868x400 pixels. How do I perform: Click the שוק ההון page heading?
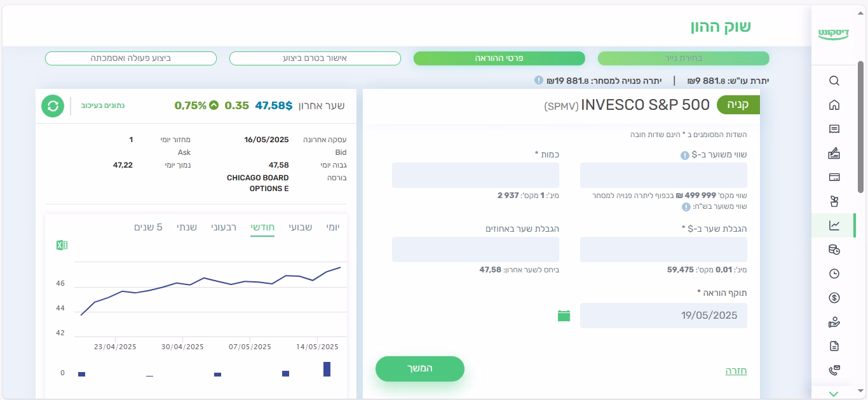pyautogui.click(x=721, y=27)
